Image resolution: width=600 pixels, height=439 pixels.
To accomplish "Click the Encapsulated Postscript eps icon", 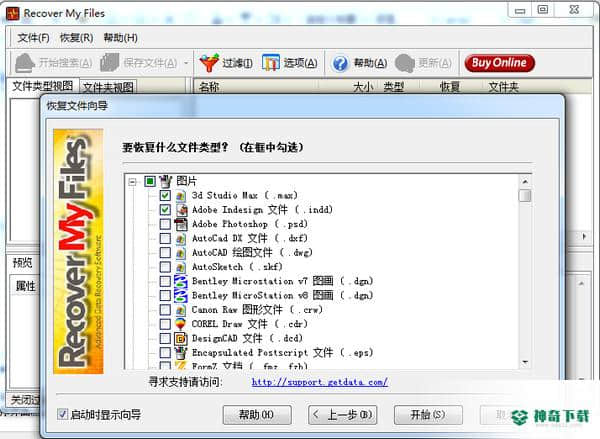I will [x=181, y=353].
